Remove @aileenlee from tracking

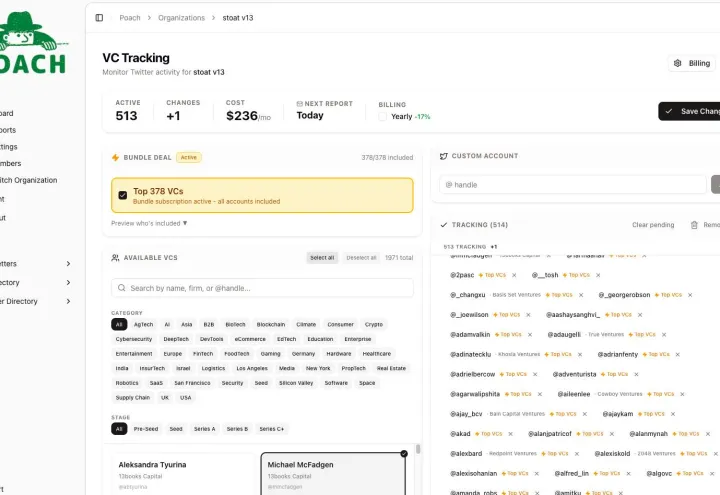click(x=682, y=394)
